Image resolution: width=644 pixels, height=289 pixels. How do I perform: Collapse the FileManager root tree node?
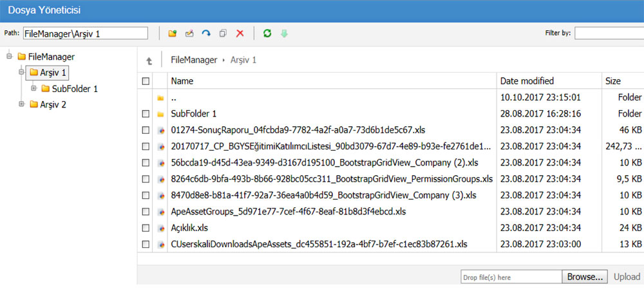click(x=10, y=57)
